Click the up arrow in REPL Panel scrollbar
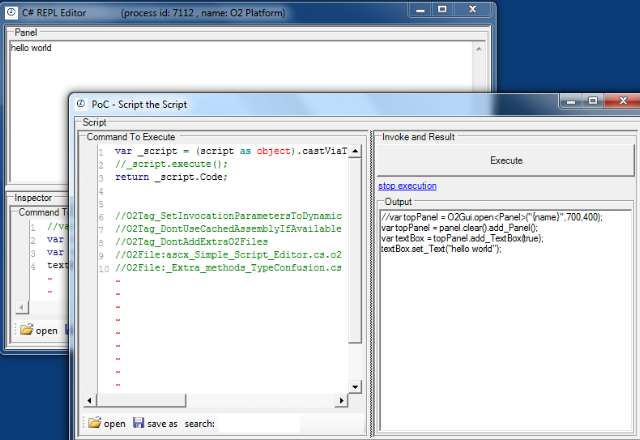This screenshot has width=640, height=440. [x=479, y=49]
